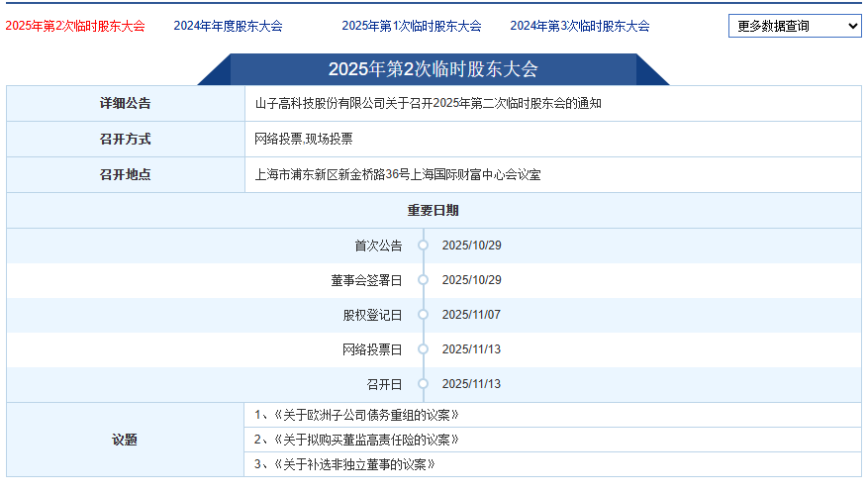868x493 pixels.
Task: Switch to the 2024年第3次临时股东大会 tab
Action: 580,26
